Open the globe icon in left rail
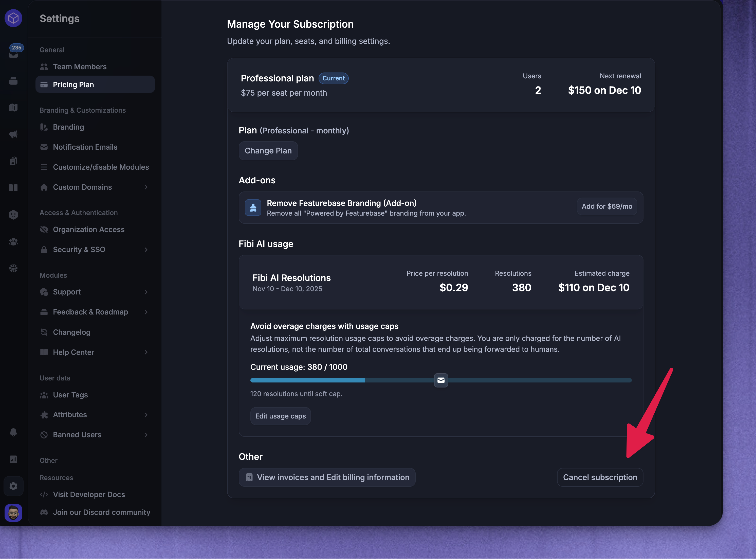 tap(13, 268)
